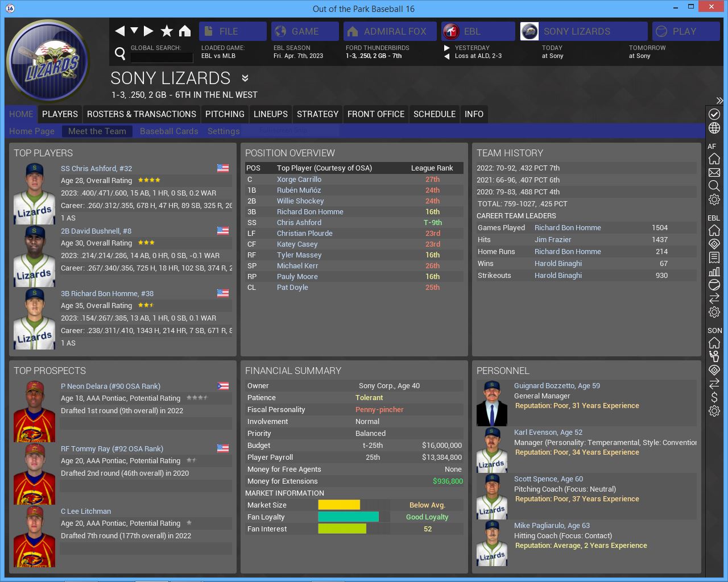Open the FILE menu
The image size is (728, 582).
click(233, 31)
